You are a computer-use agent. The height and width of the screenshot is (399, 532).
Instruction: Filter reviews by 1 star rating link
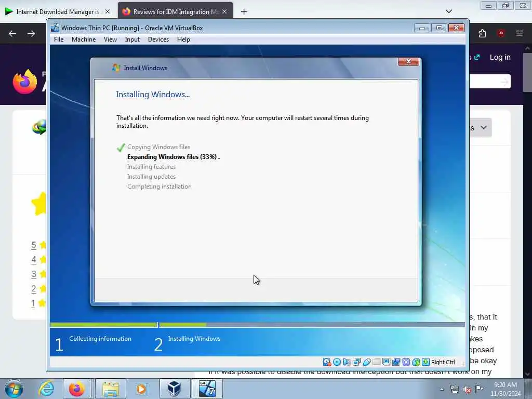(33, 303)
